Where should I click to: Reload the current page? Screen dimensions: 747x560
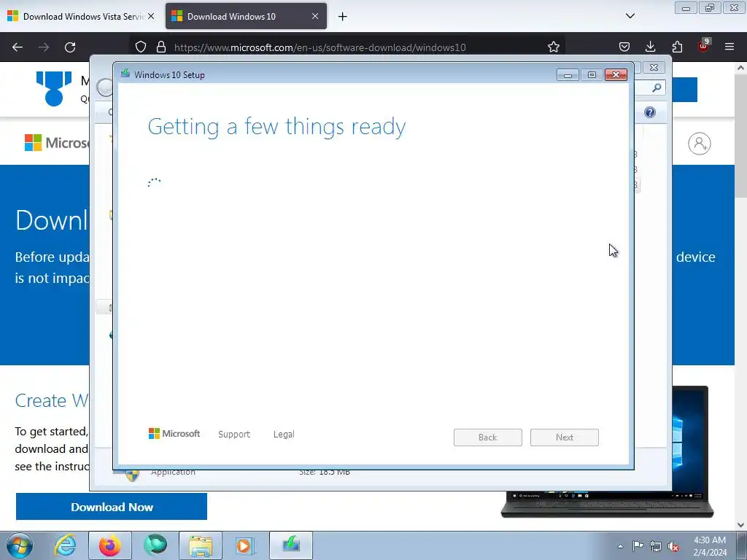(x=70, y=47)
